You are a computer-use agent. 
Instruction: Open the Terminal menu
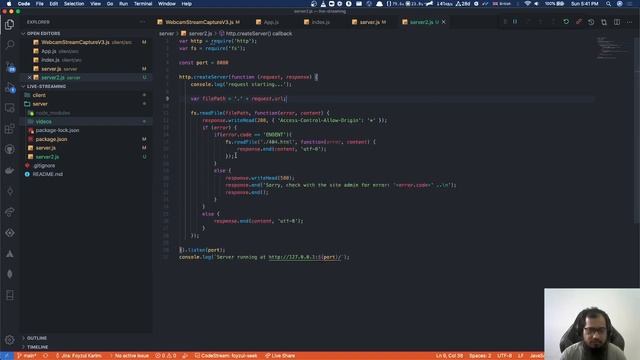pos(143,4)
